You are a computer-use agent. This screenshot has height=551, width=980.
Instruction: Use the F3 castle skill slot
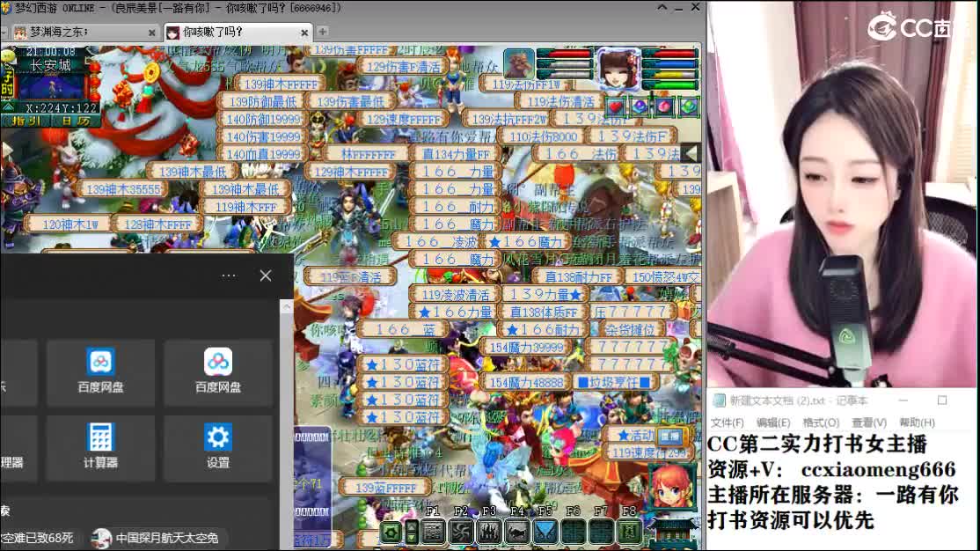click(489, 532)
